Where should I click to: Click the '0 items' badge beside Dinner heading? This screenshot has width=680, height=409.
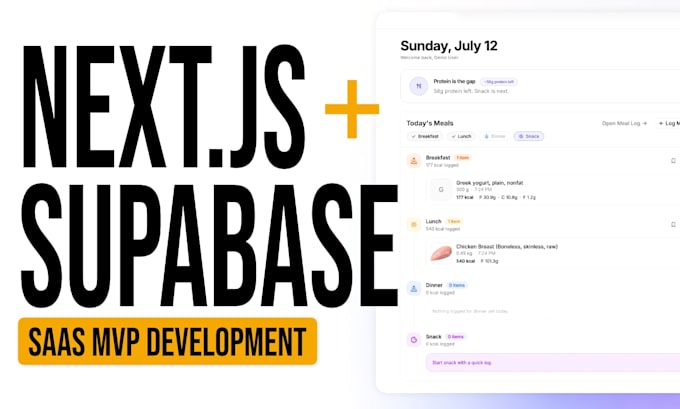pyautogui.click(x=457, y=285)
